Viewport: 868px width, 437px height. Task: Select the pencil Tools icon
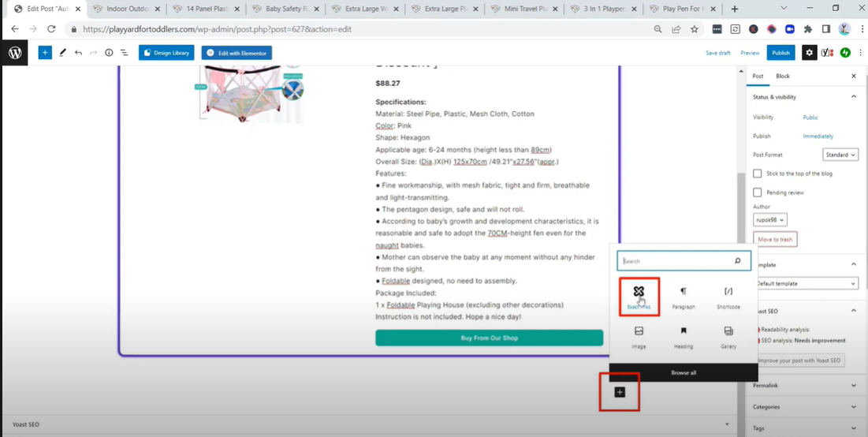(x=62, y=53)
